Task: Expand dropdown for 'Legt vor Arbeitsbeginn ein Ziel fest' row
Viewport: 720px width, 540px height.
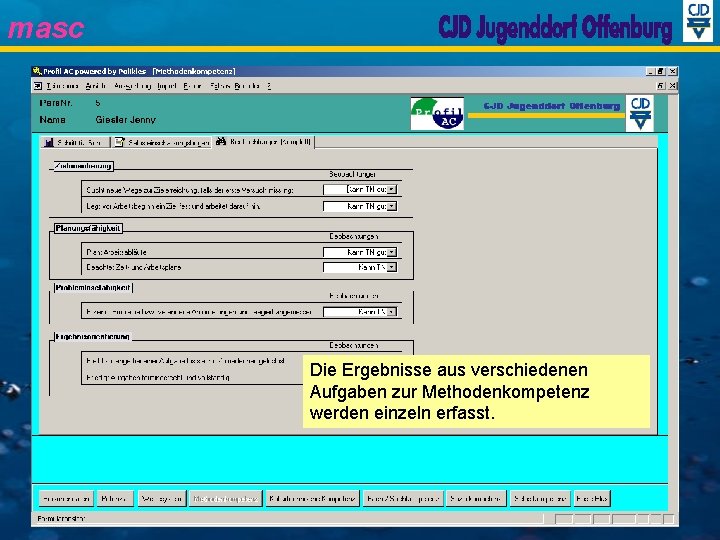Action: point(392,206)
